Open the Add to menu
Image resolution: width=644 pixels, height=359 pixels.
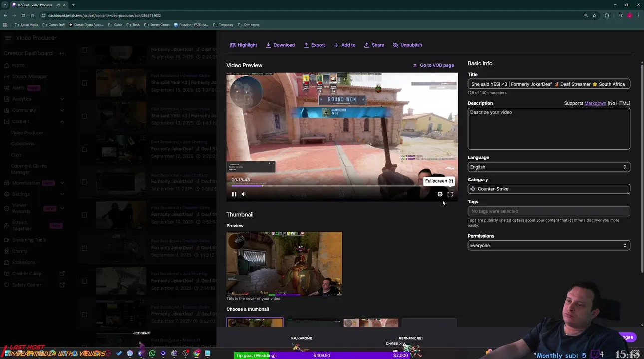coord(344,45)
